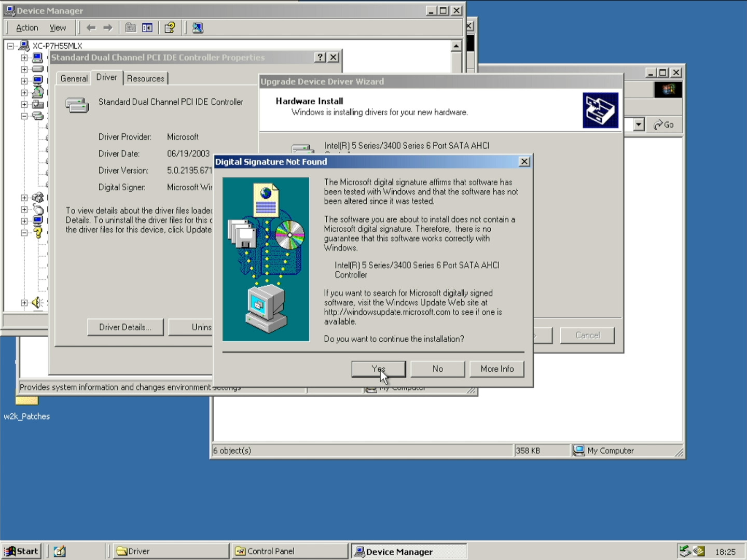Expand the DVD/CD-ROM drives plus box
747x560 pixels.
[24, 92]
